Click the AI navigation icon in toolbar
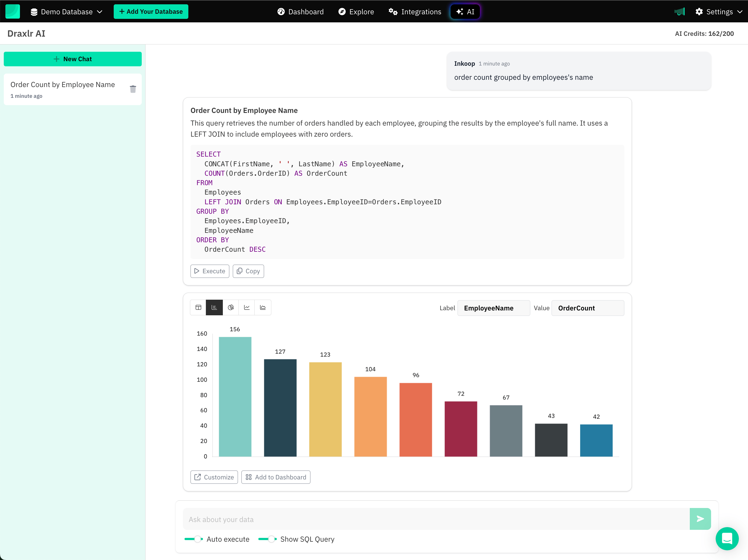 pyautogui.click(x=465, y=11)
